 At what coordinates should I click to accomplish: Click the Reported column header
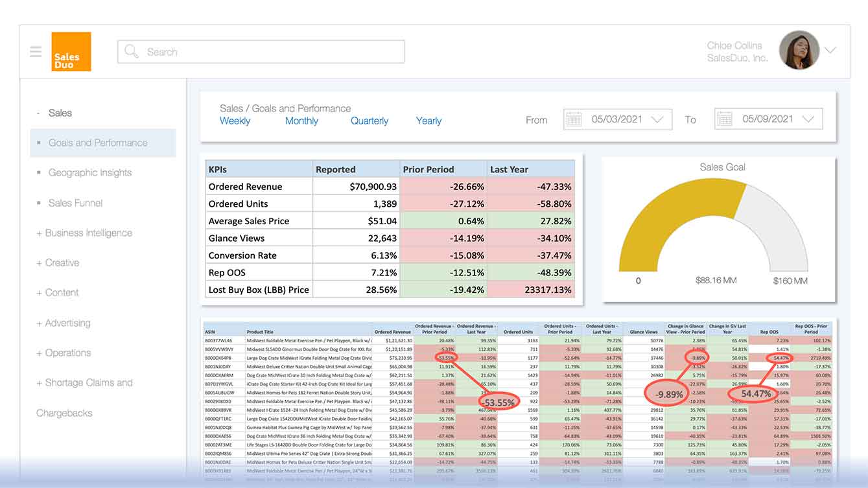[356, 169]
